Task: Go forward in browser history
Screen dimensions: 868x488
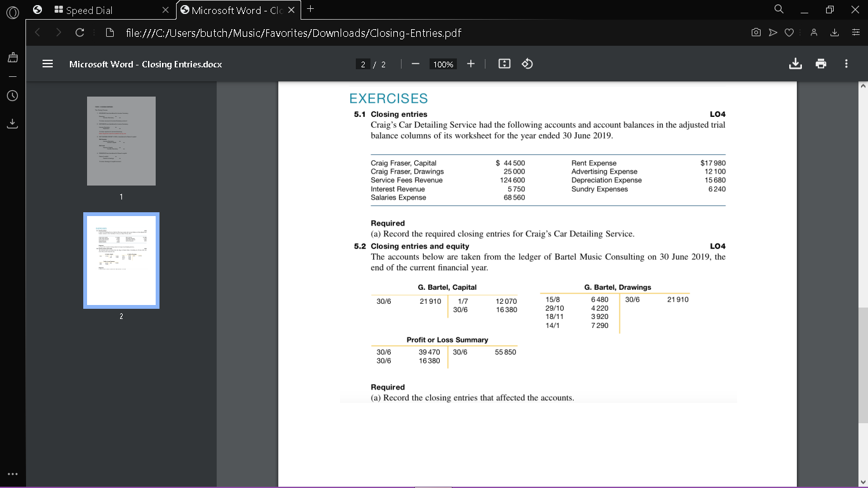Action: tap(59, 33)
